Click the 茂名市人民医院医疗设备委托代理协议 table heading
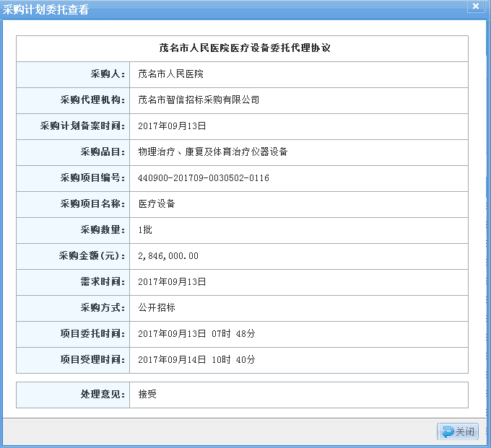This screenshot has width=491, height=448. click(242, 48)
